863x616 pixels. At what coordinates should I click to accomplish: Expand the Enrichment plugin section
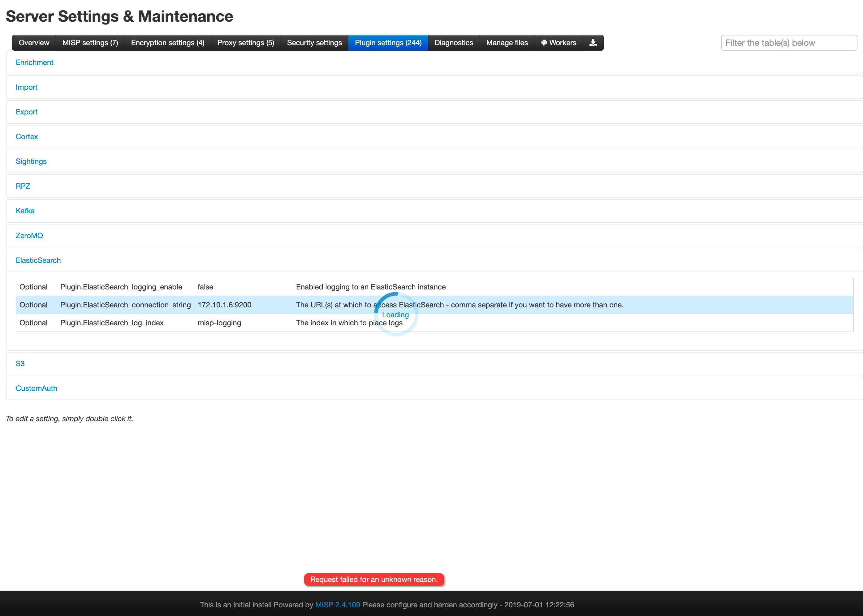click(34, 62)
